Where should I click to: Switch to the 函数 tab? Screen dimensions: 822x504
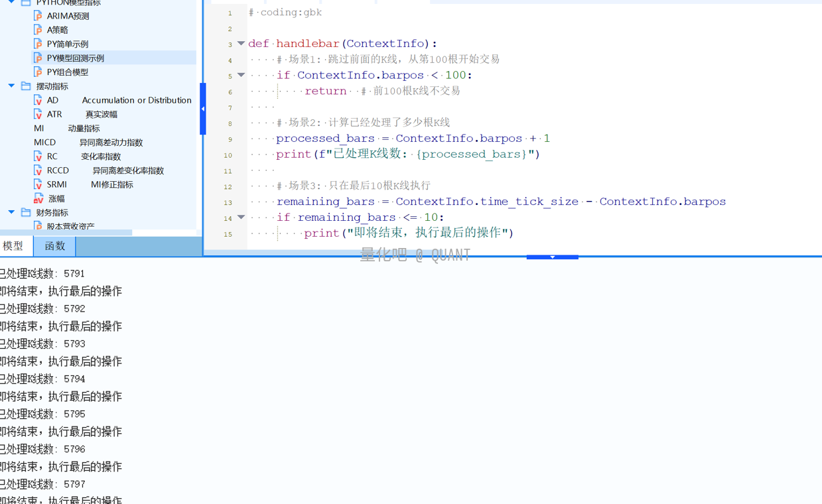(x=54, y=246)
